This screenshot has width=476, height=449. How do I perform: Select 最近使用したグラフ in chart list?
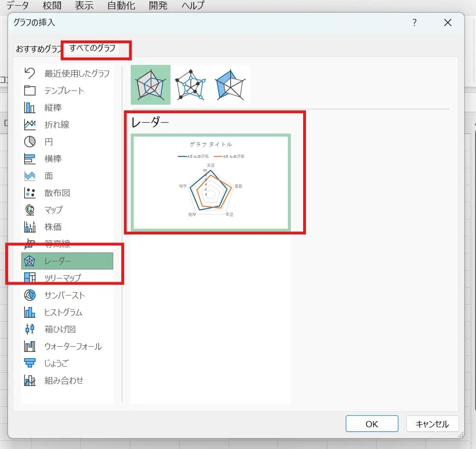click(77, 73)
